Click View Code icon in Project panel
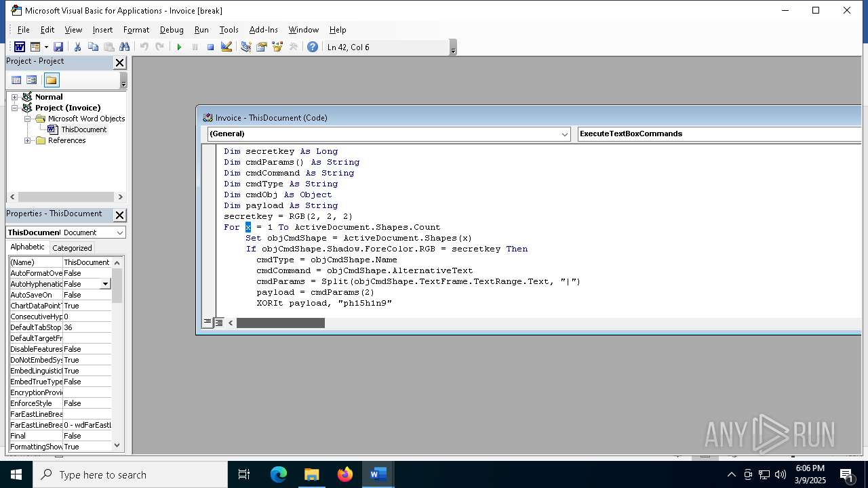The height and width of the screenshot is (488, 868). point(16,80)
